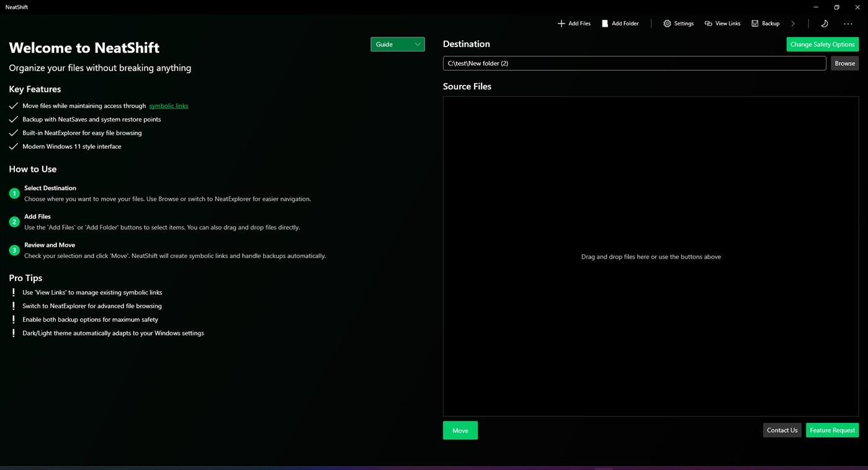Click the View Links chain icon
This screenshot has height=470, width=868.
coord(708,24)
